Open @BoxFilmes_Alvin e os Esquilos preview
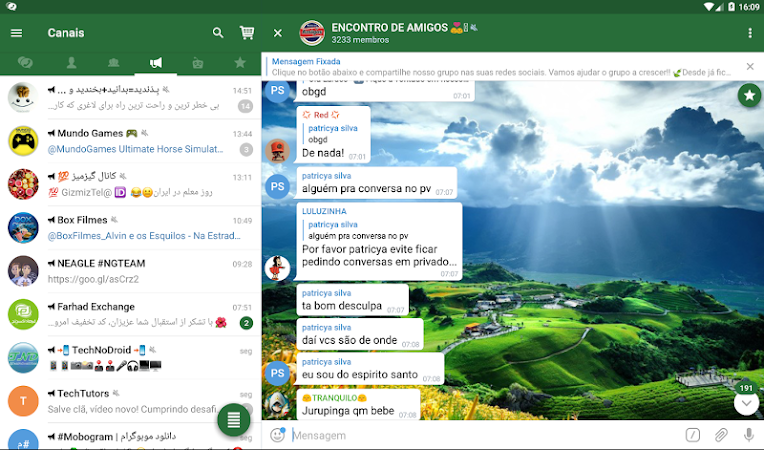The width and height of the screenshot is (764, 450). pyautogui.click(x=144, y=236)
